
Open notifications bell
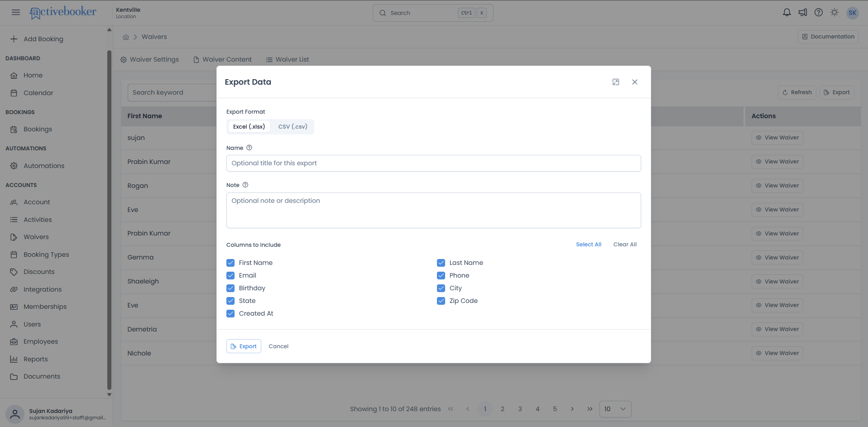pos(787,13)
